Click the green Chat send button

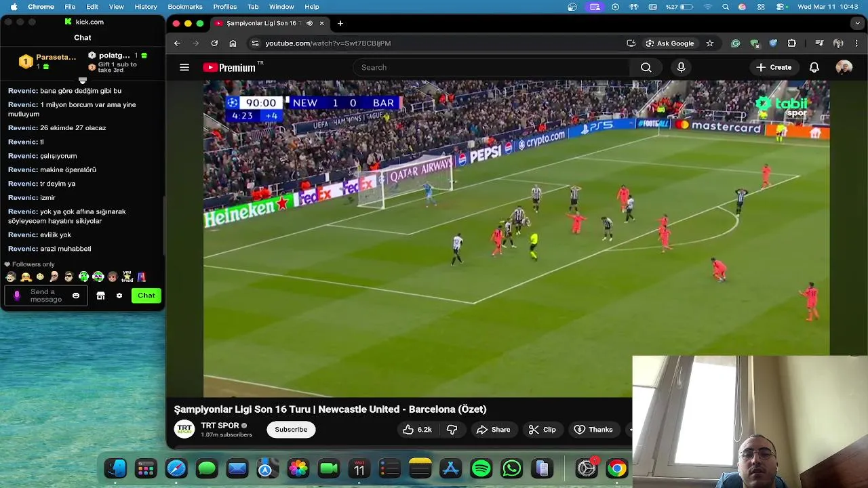(x=146, y=296)
